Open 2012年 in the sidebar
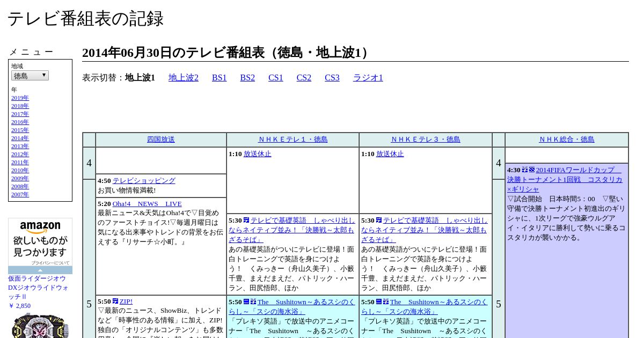Screen dimensions: 644x338 (20, 155)
